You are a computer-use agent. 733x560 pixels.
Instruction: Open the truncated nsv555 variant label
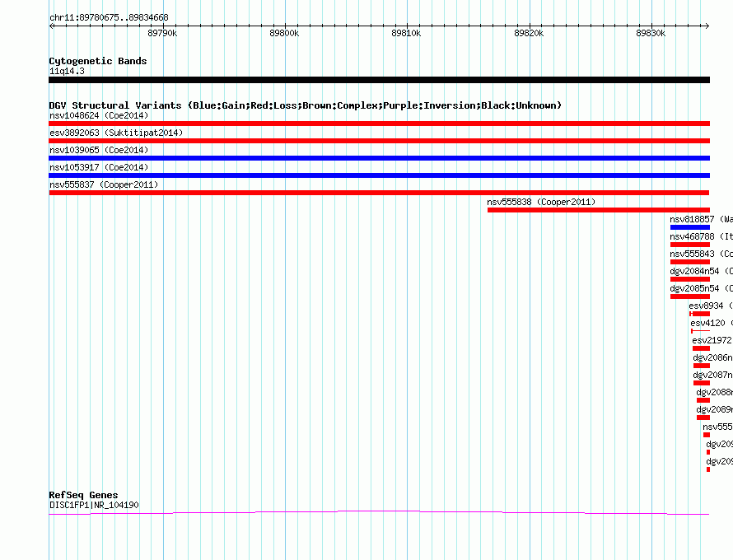pyautogui.click(x=717, y=427)
